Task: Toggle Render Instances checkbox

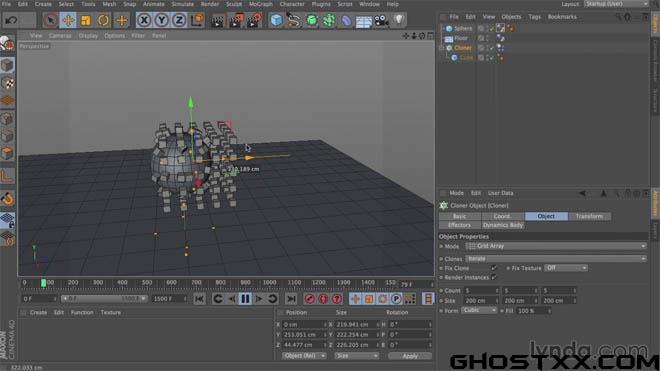Action: pyautogui.click(x=493, y=278)
